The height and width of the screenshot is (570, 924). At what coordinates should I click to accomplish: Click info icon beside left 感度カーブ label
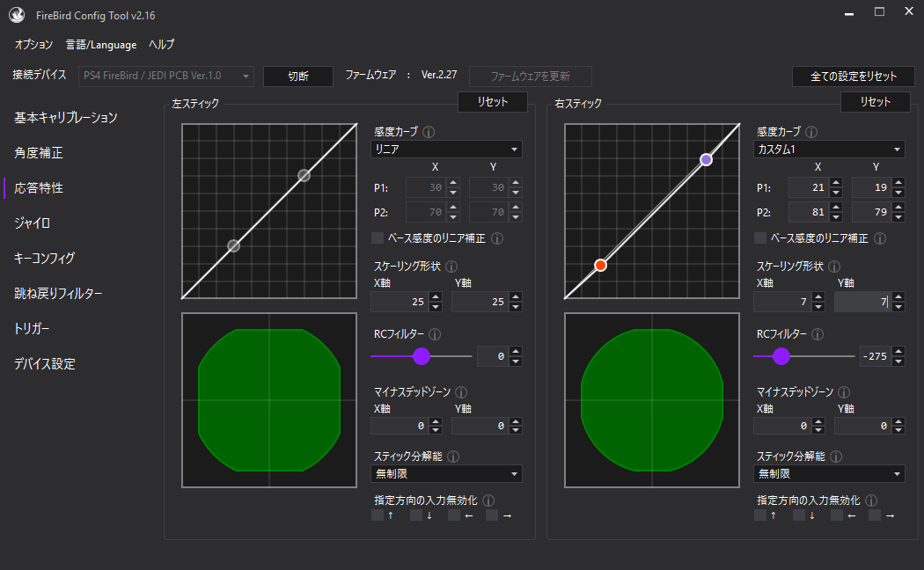[x=429, y=132]
